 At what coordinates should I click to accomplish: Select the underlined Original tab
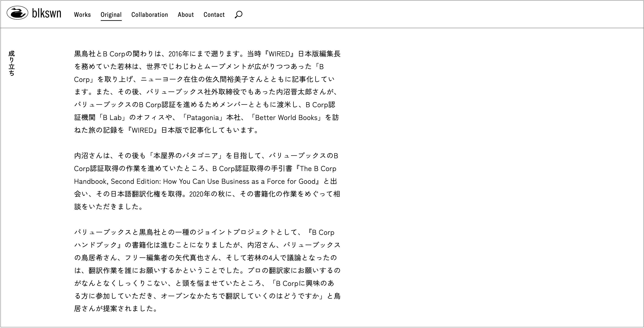111,15
